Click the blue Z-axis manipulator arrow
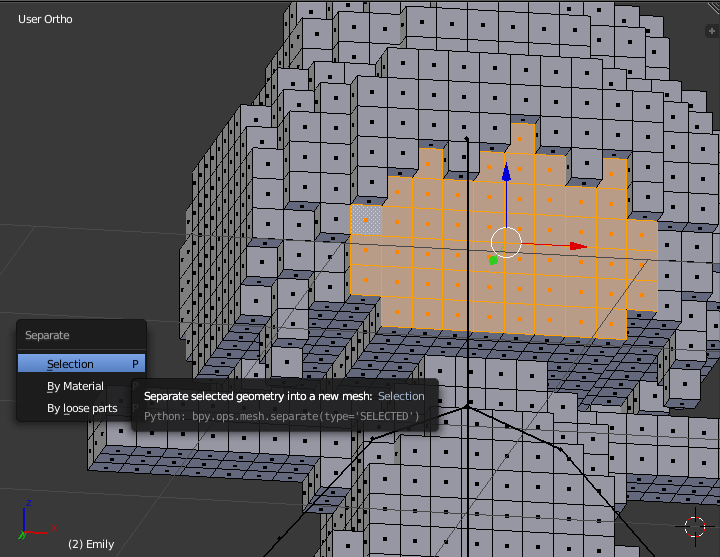The image size is (720, 557). pyautogui.click(x=506, y=172)
